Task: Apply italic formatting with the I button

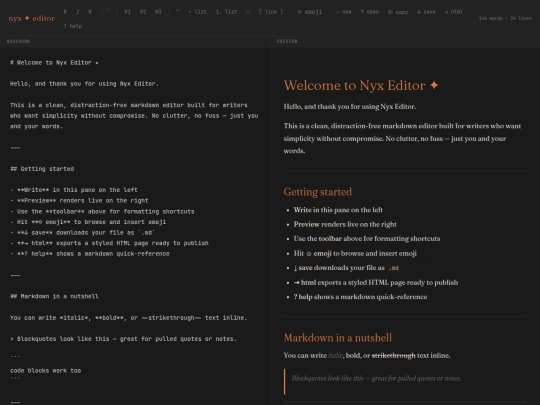Action: pos(78,12)
